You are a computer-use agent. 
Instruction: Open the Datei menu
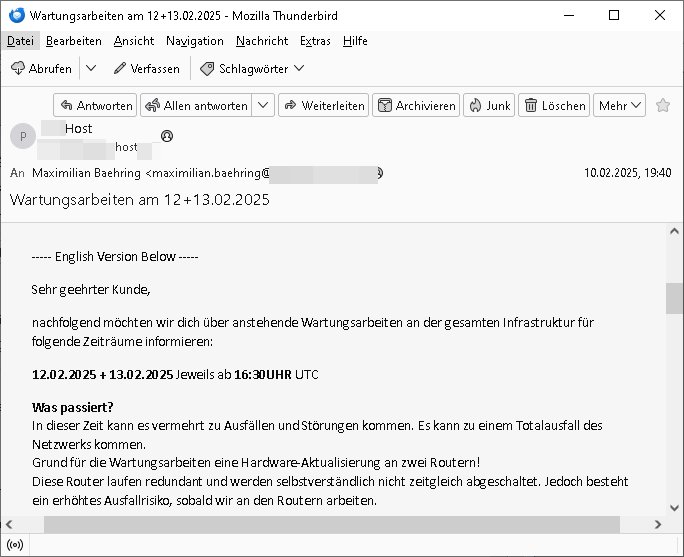pyautogui.click(x=19, y=41)
